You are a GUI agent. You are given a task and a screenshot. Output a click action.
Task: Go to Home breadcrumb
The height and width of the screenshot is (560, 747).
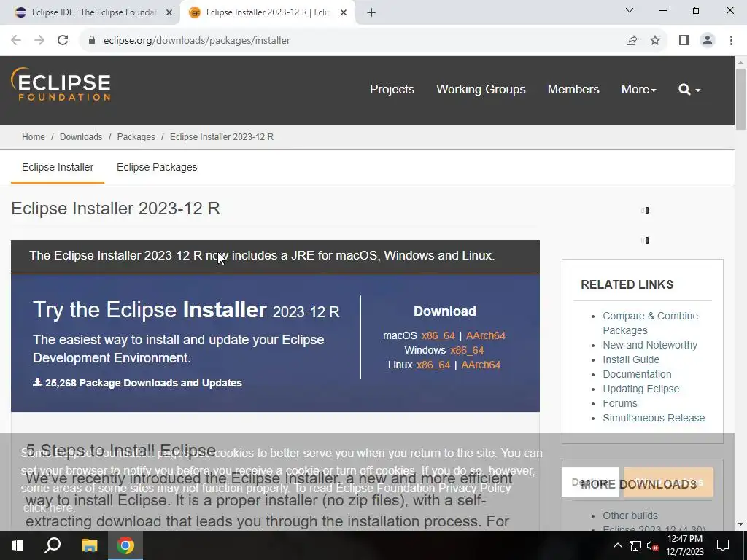click(34, 136)
